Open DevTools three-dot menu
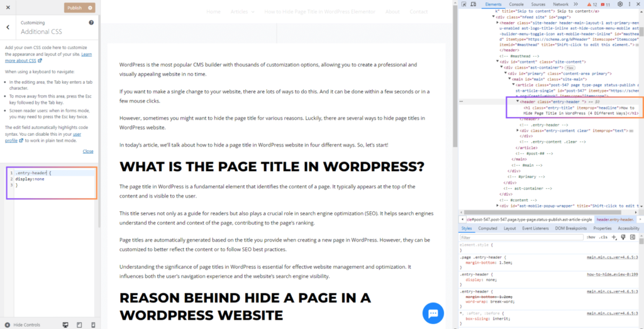This screenshot has width=644, height=329. tap(630, 4)
